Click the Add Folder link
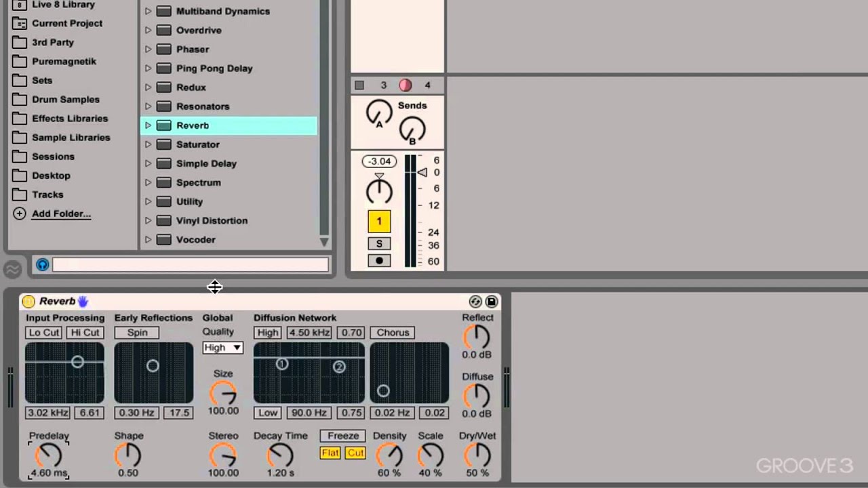Viewport: 868px width, 488px height. click(61, 213)
